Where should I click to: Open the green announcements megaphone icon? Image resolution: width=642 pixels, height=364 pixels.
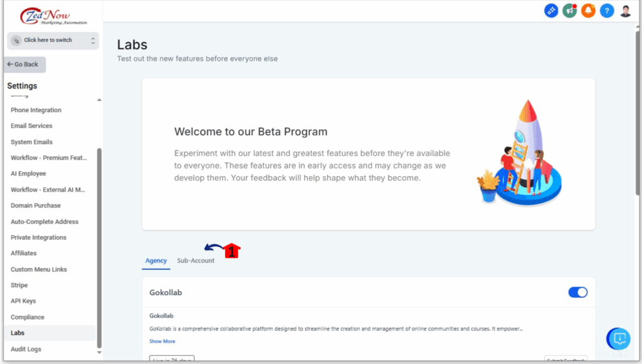pos(569,11)
